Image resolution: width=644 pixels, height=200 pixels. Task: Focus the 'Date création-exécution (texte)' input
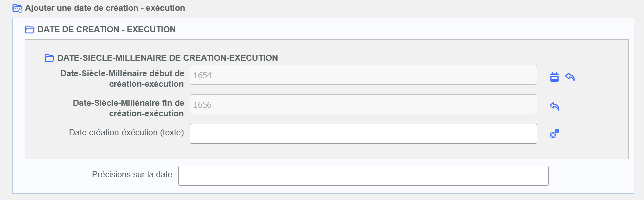(363, 134)
